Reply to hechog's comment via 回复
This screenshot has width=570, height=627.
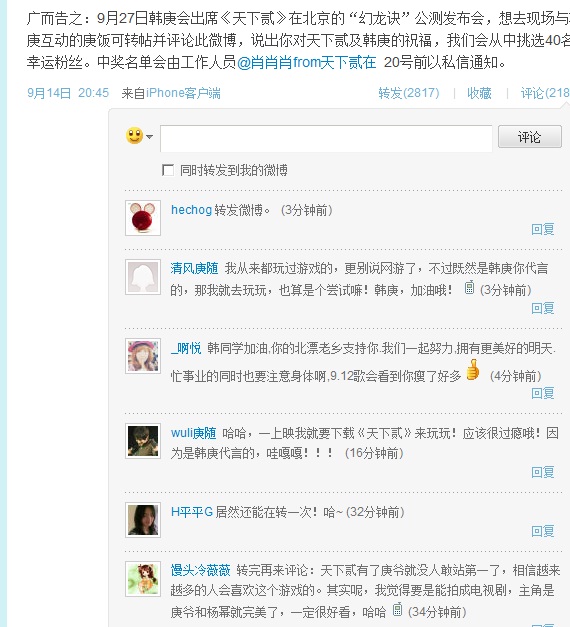click(x=542, y=229)
